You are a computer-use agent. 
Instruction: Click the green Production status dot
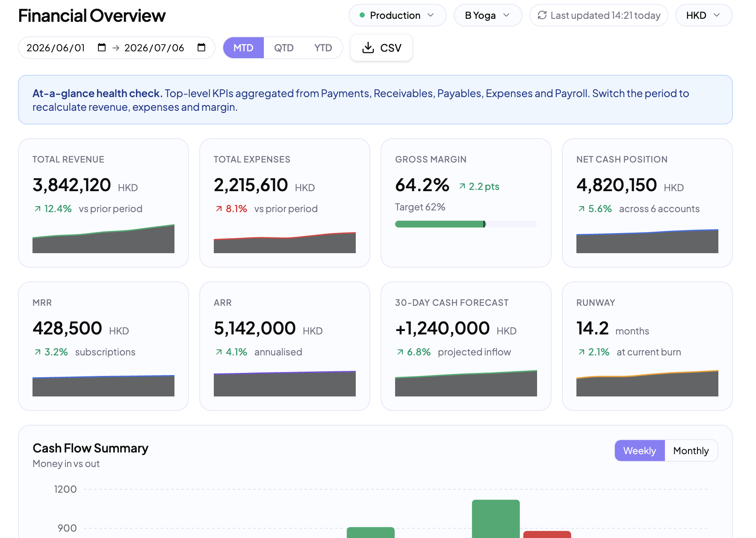coord(362,15)
